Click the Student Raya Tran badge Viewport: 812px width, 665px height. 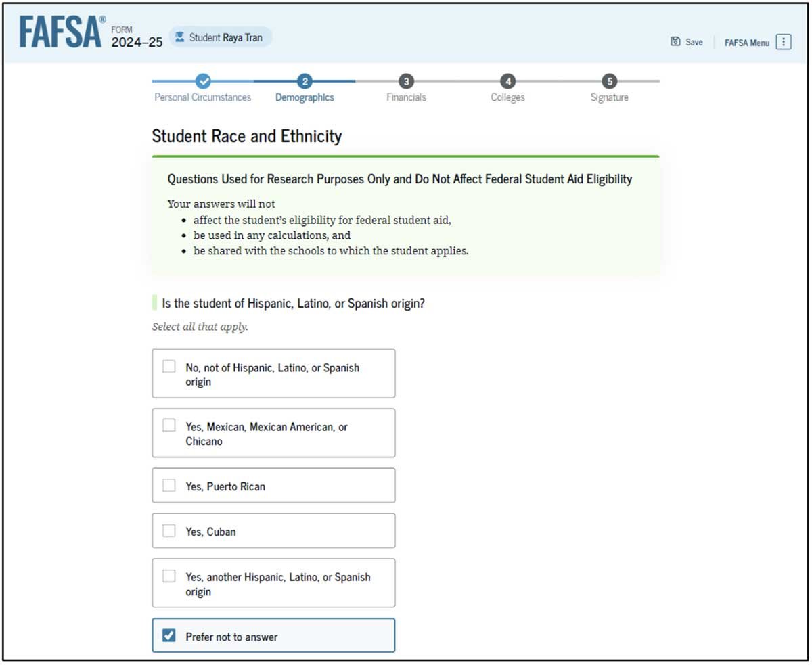point(220,37)
